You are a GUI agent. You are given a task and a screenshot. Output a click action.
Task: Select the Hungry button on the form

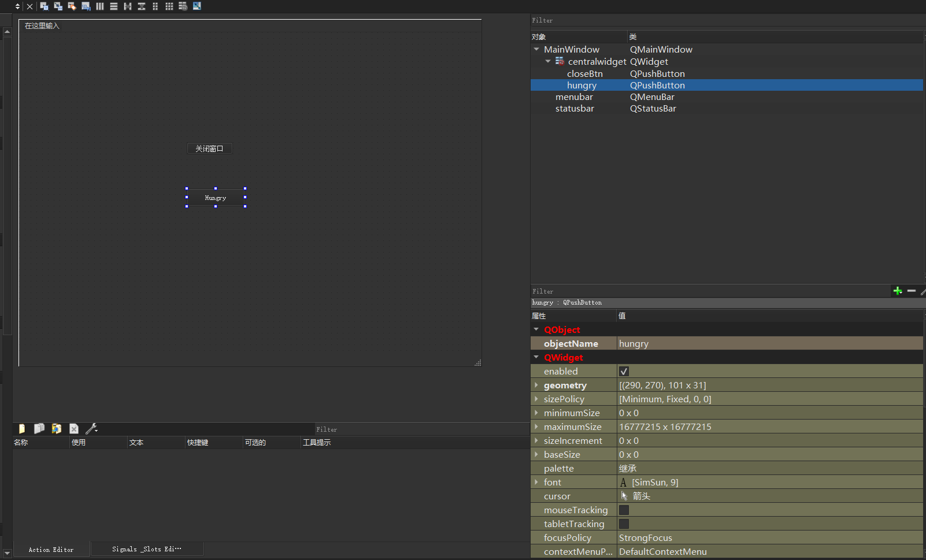[x=216, y=198]
